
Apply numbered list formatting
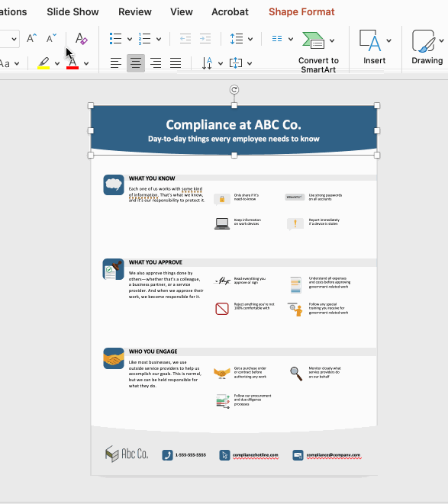point(144,39)
